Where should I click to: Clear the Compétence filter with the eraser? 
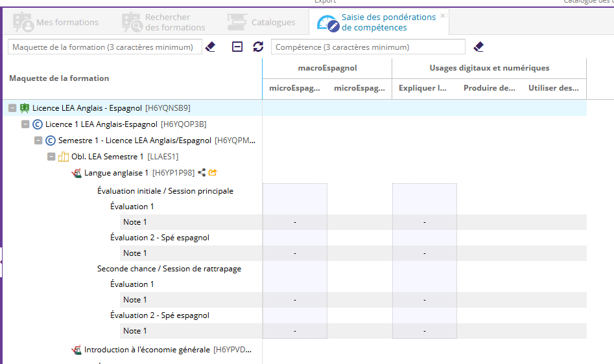pos(478,47)
